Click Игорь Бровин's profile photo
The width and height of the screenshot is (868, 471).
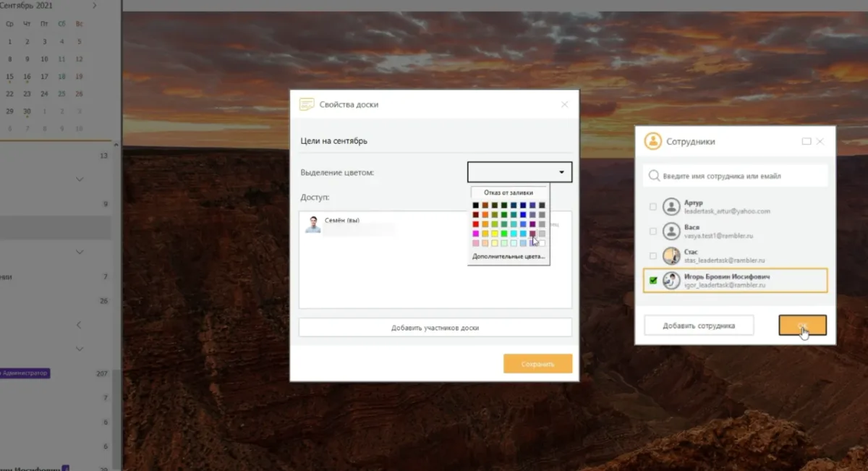(672, 281)
